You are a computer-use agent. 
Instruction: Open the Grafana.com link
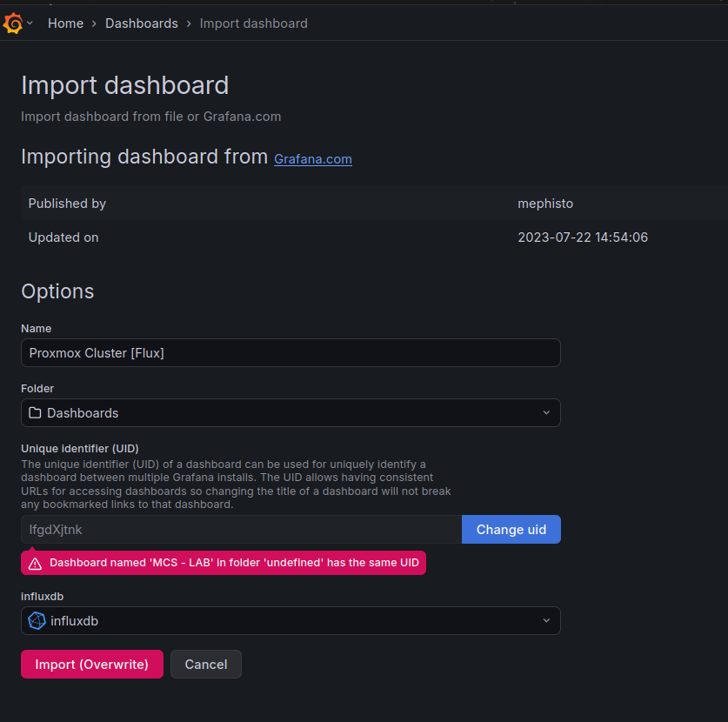313,159
